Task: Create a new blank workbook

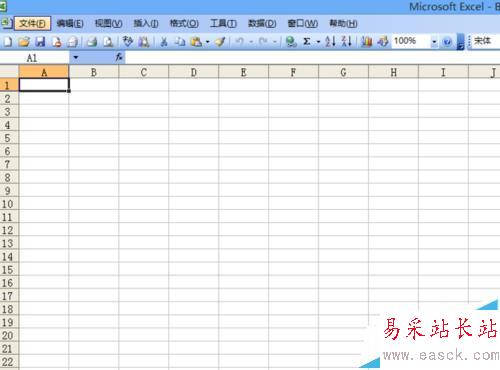Action: tap(8, 42)
